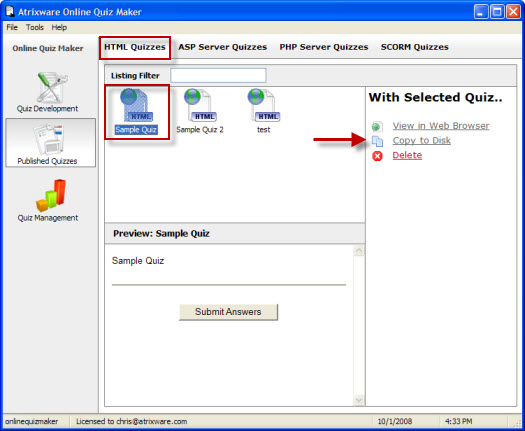Click the globe icon beside View in Web Browser
Viewport: 525px width, 431px height.
377,126
